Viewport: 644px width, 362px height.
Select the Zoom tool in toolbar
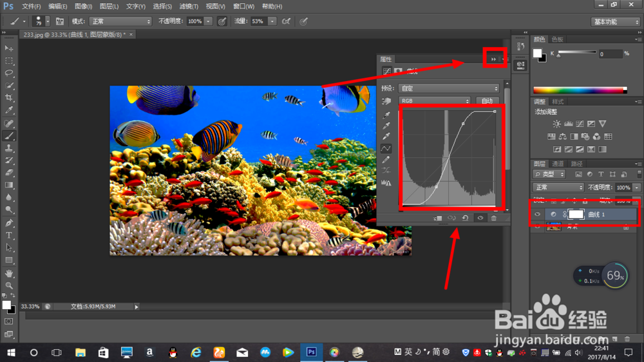pyautogui.click(x=8, y=285)
